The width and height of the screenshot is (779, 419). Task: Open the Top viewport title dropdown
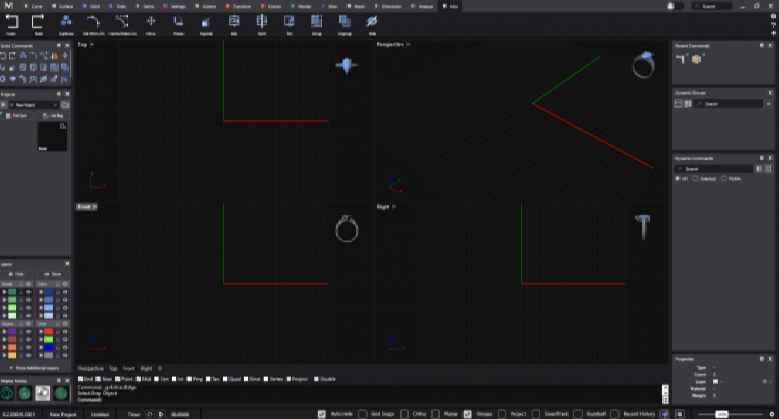[x=85, y=44]
